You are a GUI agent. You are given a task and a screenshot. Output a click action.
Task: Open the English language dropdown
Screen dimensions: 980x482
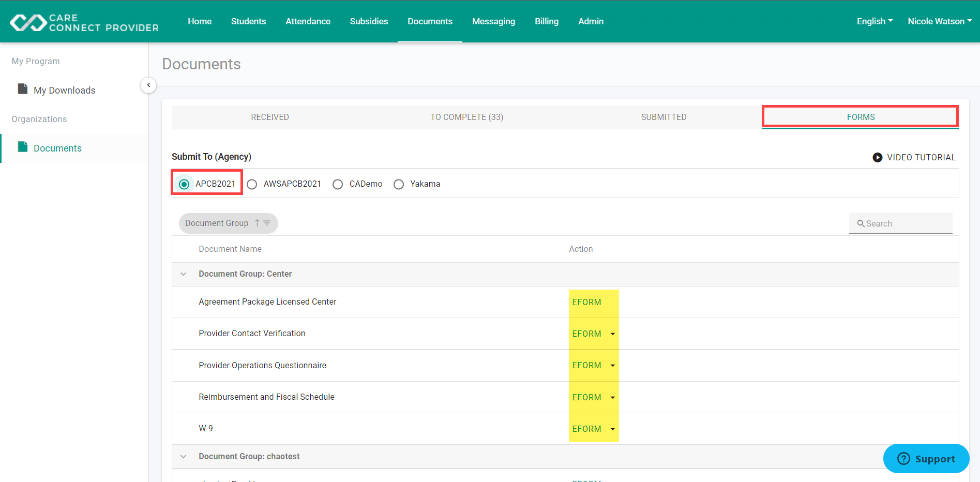(x=875, y=21)
